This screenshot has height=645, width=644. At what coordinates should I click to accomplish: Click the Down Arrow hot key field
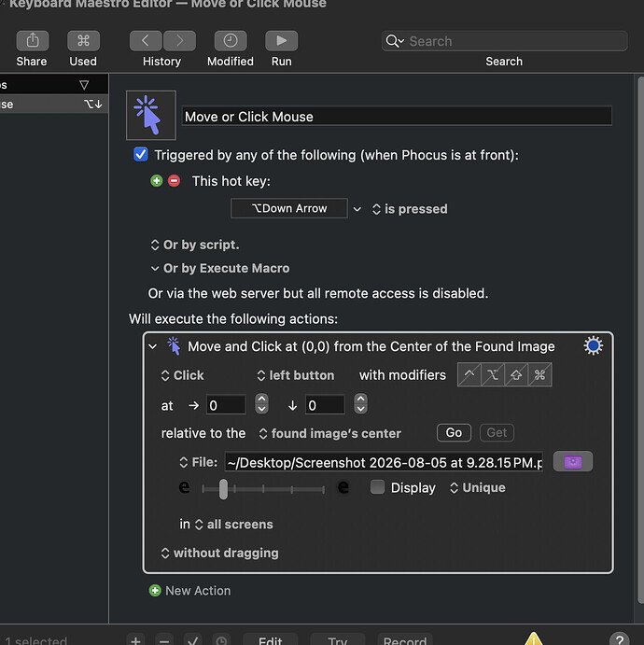pyautogui.click(x=289, y=208)
